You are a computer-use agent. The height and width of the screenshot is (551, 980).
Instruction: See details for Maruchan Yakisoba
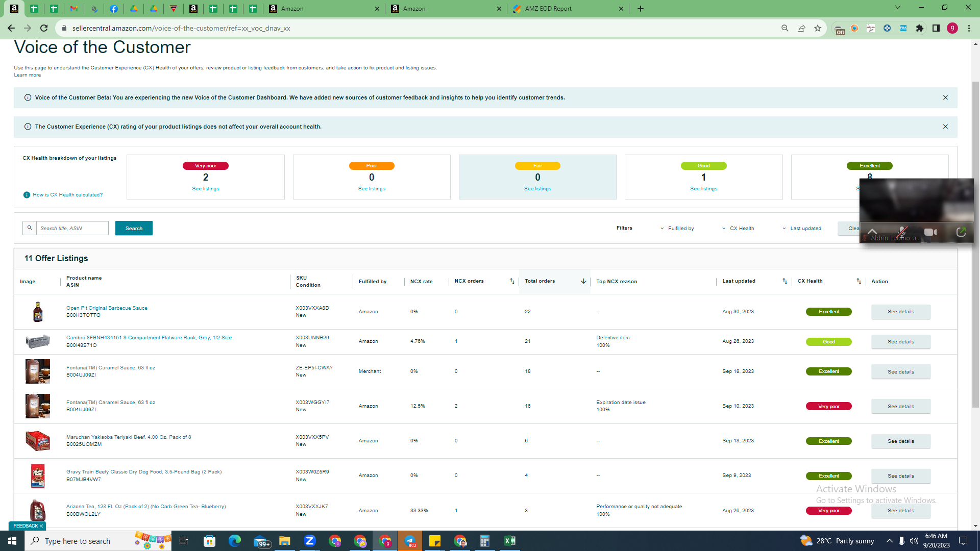pos(900,441)
